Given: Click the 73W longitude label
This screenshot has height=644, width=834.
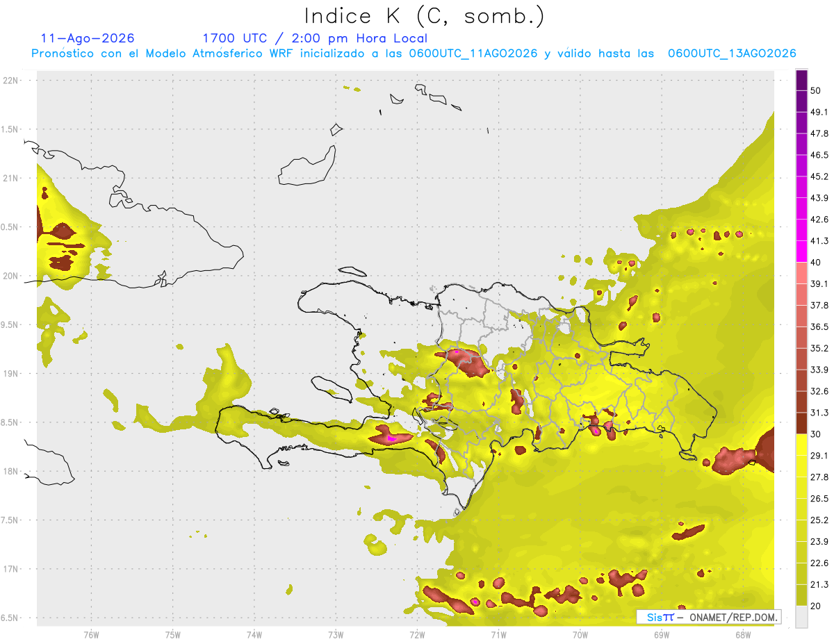Looking at the screenshot, I should 336,635.
